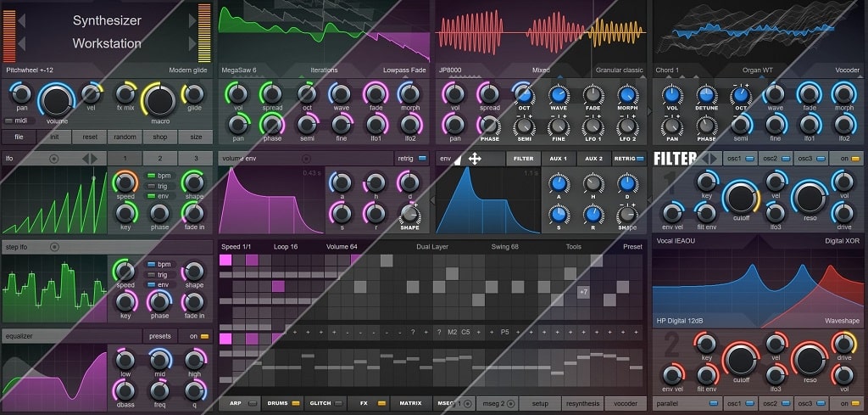The image size is (868, 415).
Task: Open MegaSaw 6 oscillator type menu
Action: pos(239,70)
